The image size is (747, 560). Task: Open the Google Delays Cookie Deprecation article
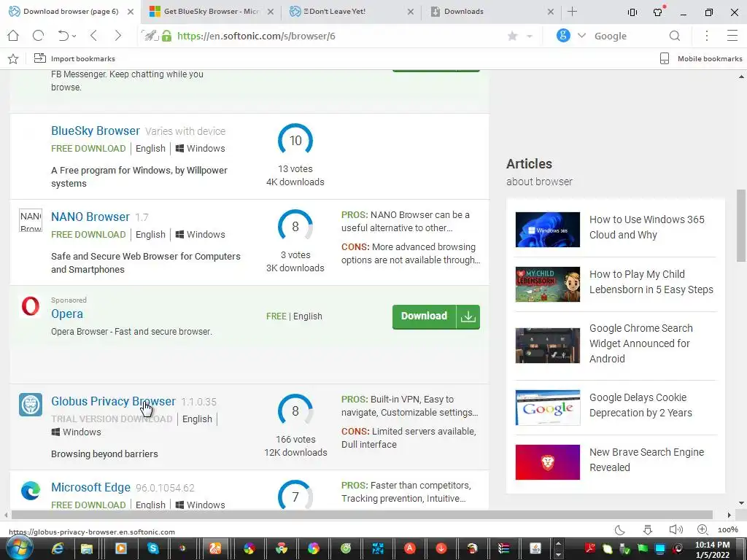point(640,405)
